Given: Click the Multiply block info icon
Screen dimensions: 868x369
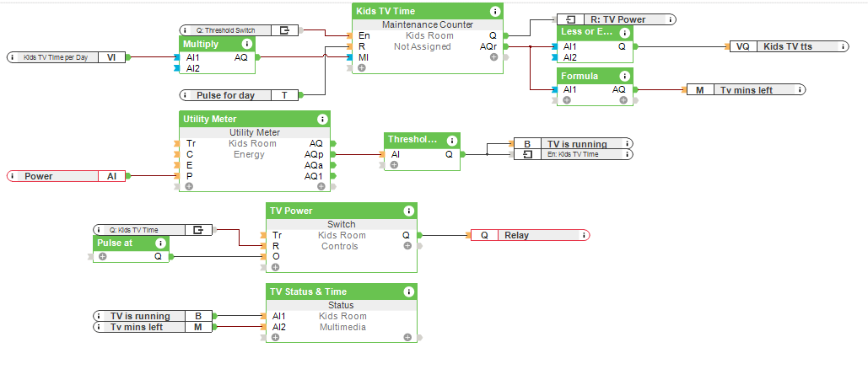Looking at the screenshot, I should (246, 43).
